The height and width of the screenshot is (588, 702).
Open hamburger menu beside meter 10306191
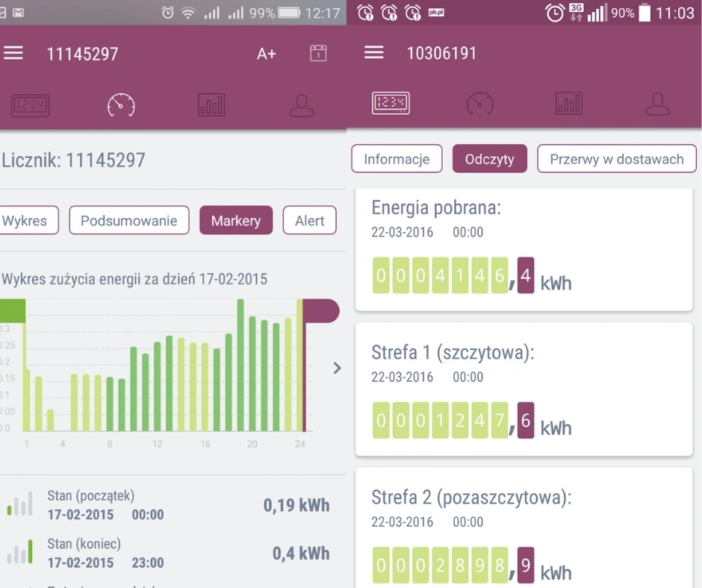click(x=373, y=52)
